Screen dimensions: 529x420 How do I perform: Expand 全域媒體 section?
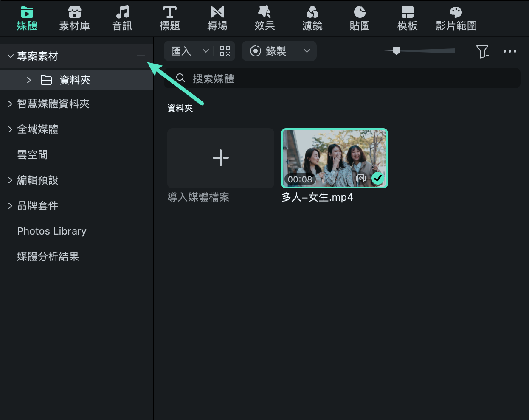[10, 129]
